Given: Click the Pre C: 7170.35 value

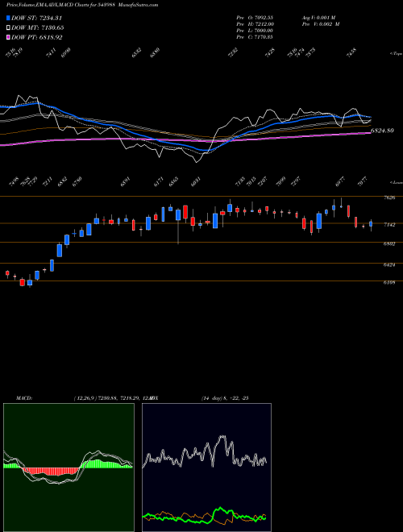Looking at the screenshot, I should [x=255, y=36].
